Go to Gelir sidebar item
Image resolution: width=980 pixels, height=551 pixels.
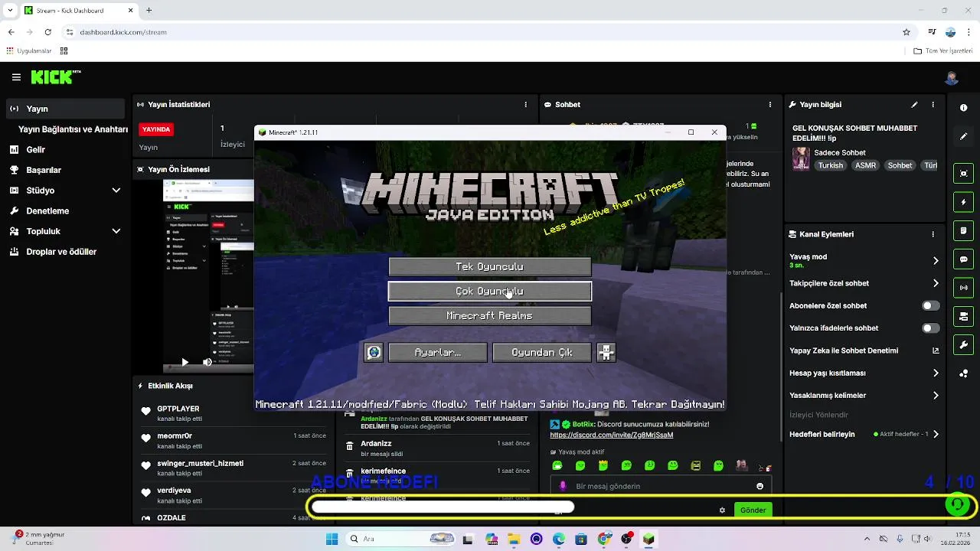point(65,150)
